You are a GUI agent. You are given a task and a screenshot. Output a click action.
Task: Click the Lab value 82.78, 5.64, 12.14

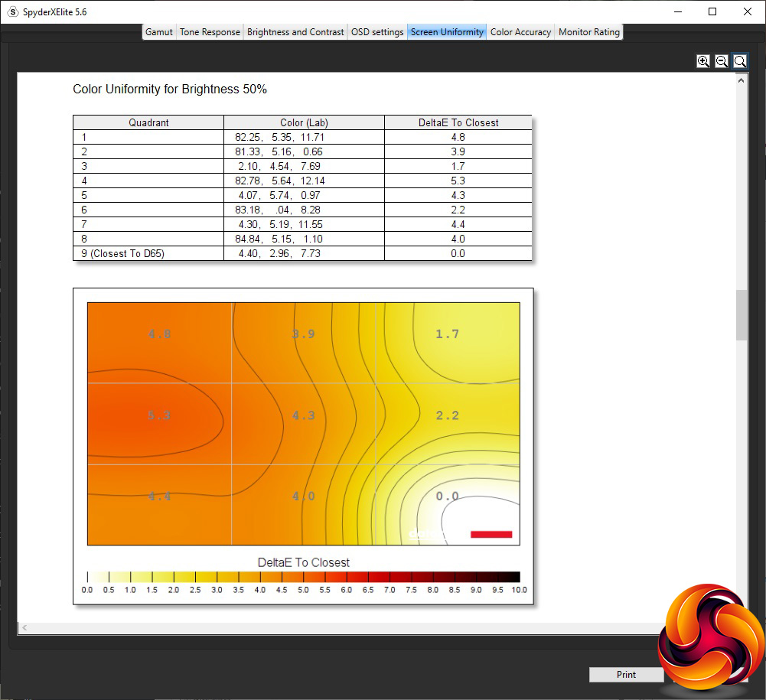pyautogui.click(x=279, y=181)
